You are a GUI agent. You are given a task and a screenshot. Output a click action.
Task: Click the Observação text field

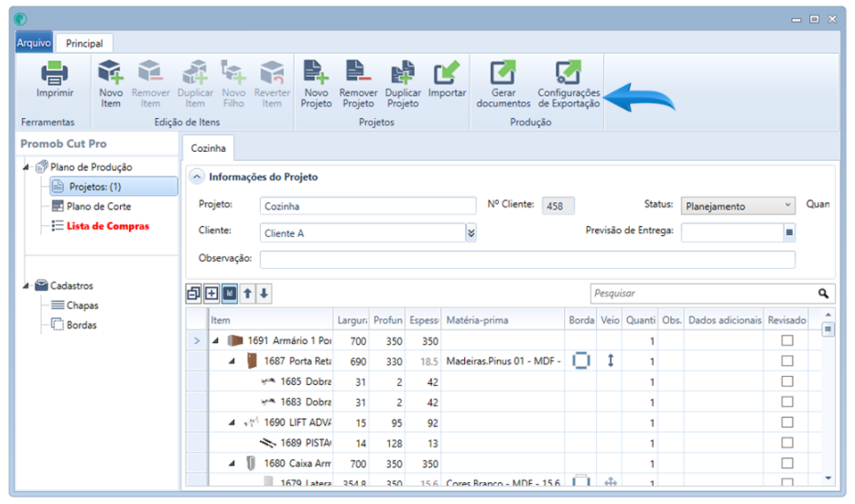pyautogui.click(x=527, y=260)
